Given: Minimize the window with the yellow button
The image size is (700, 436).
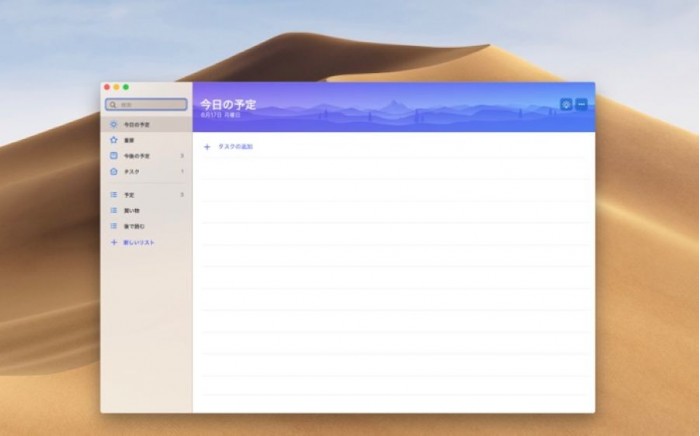Looking at the screenshot, I should [x=116, y=88].
